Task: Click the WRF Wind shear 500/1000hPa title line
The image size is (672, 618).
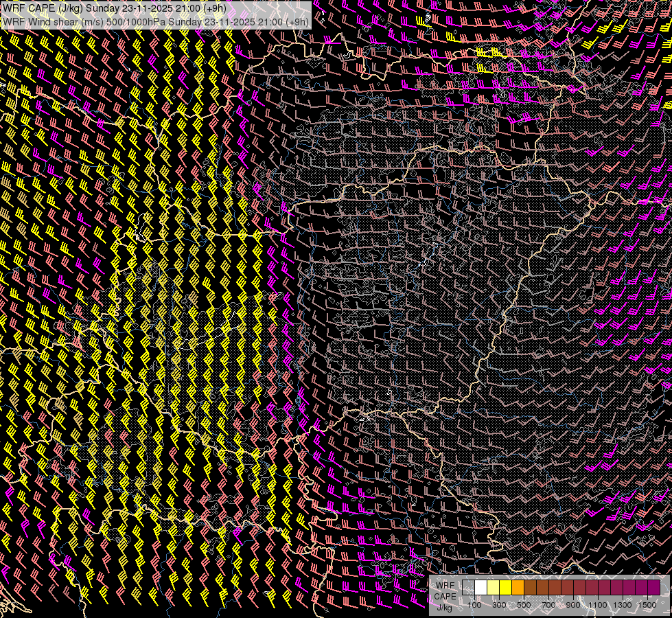Action: click(x=156, y=21)
